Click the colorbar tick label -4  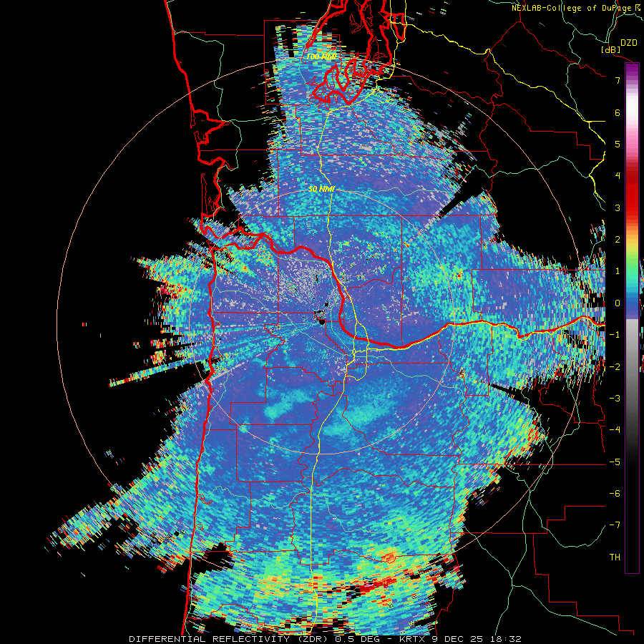pyautogui.click(x=615, y=430)
